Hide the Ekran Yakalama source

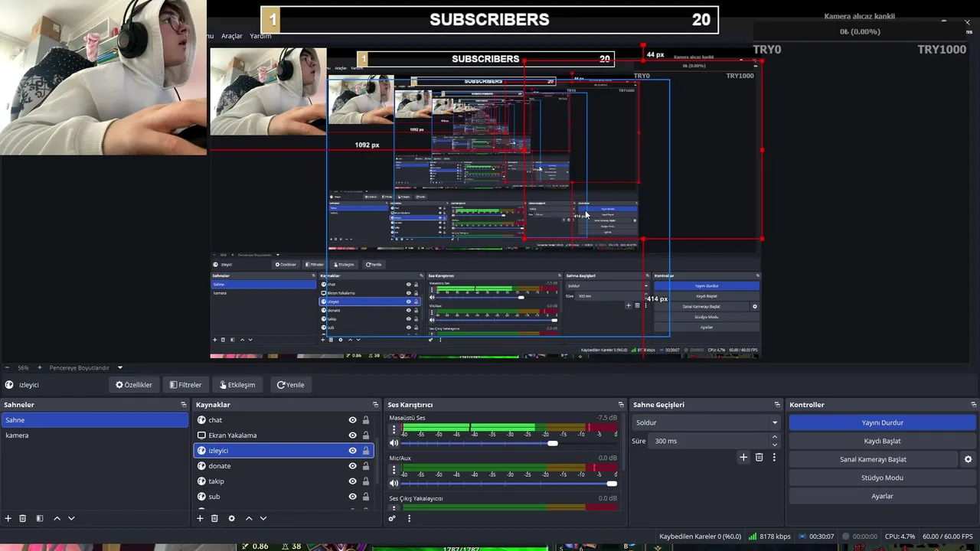point(352,435)
